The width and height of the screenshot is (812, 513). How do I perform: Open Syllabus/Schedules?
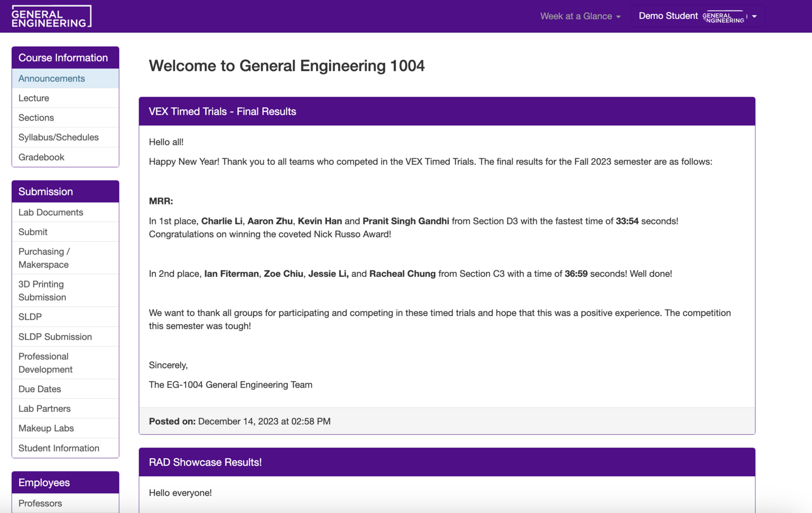click(x=58, y=137)
